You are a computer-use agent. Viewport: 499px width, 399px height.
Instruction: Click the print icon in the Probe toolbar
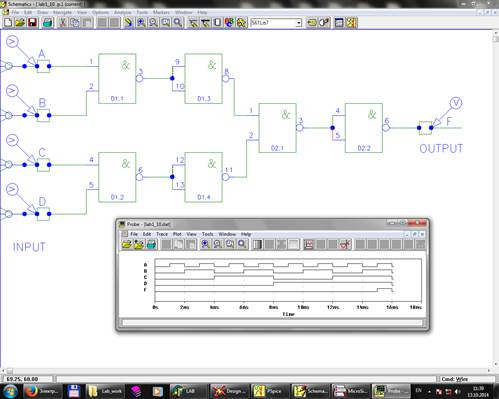151,244
